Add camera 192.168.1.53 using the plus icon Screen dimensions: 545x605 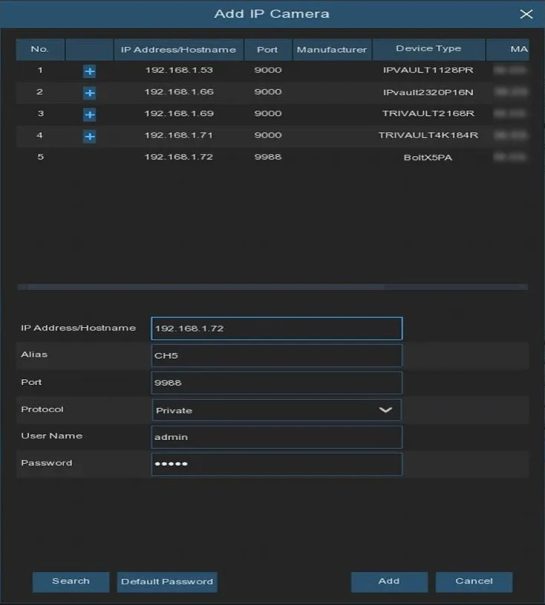coord(89,71)
